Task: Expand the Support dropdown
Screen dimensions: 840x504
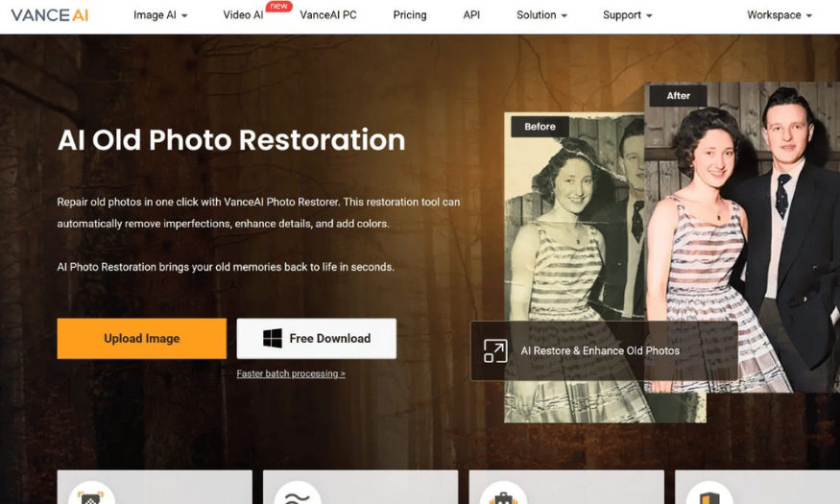Action: [627, 15]
